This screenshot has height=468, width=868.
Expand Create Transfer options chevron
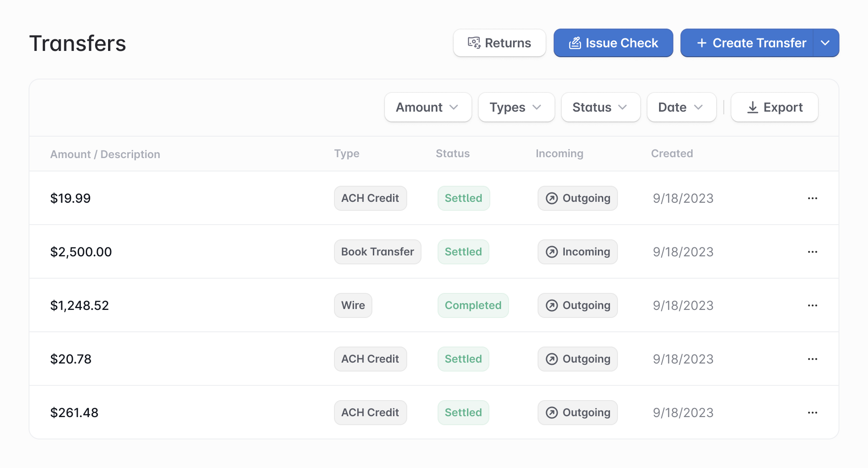(825, 43)
